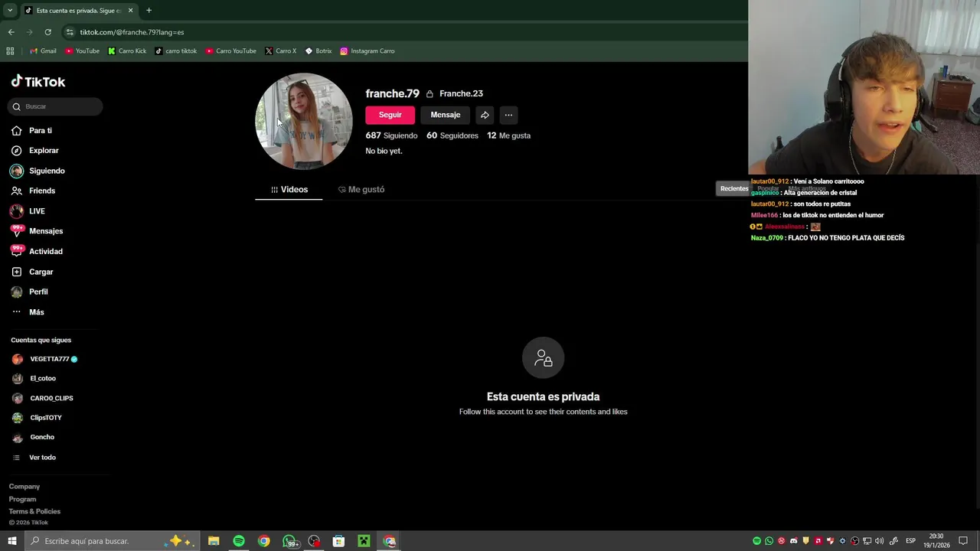The height and width of the screenshot is (551, 980).
Task: Open the YouTube bookmark
Action: click(x=82, y=51)
